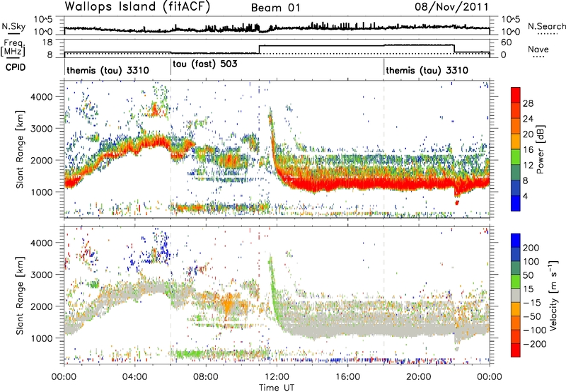The width and height of the screenshot is (566, 392).
Task: Select the Beam 01 heading
Action: coord(275,8)
